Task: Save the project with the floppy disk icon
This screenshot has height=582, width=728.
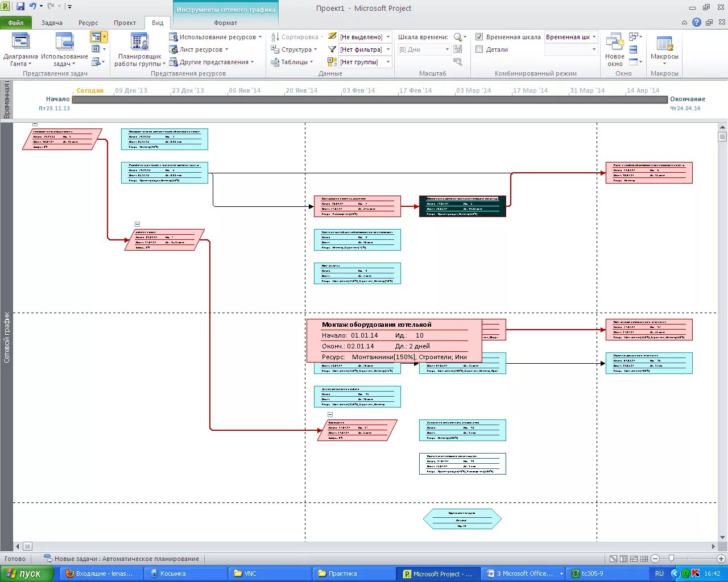Action: point(20,6)
